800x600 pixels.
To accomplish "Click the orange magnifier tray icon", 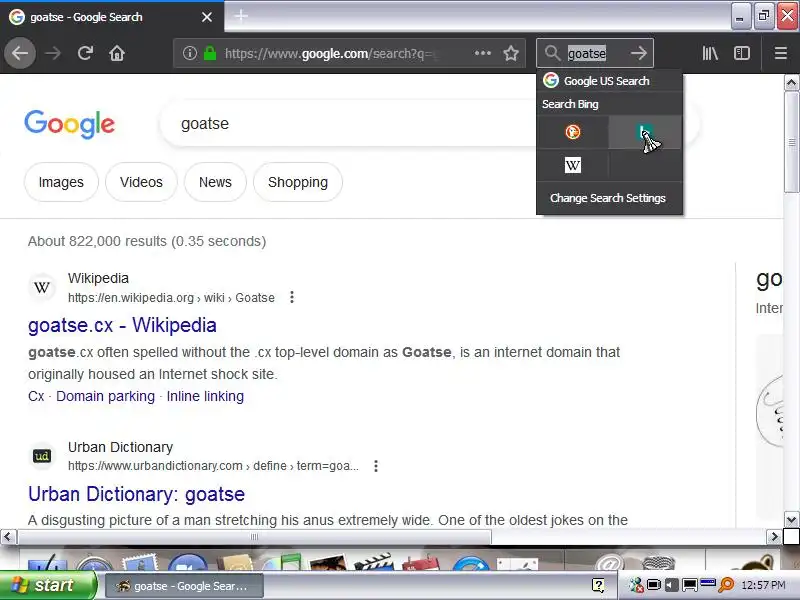I will point(726,585).
